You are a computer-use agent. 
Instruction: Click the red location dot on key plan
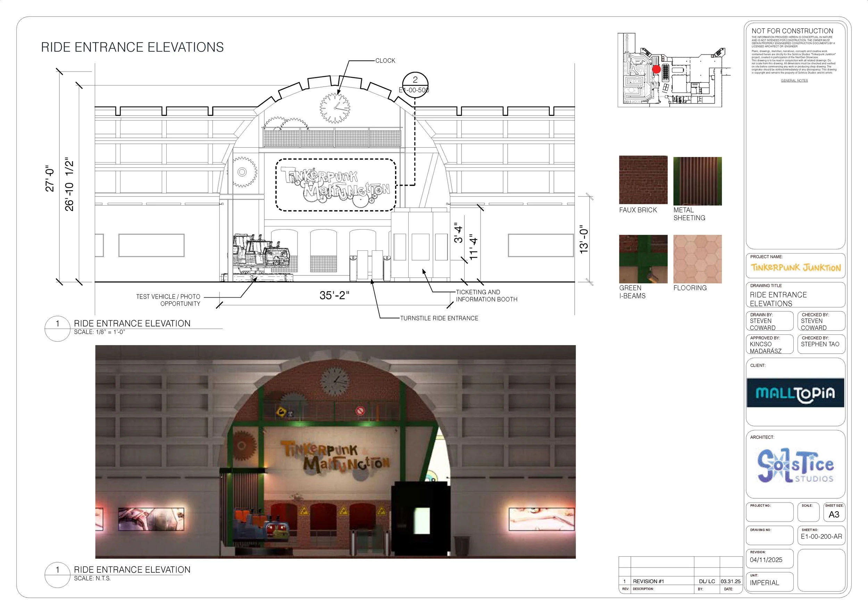pos(656,69)
